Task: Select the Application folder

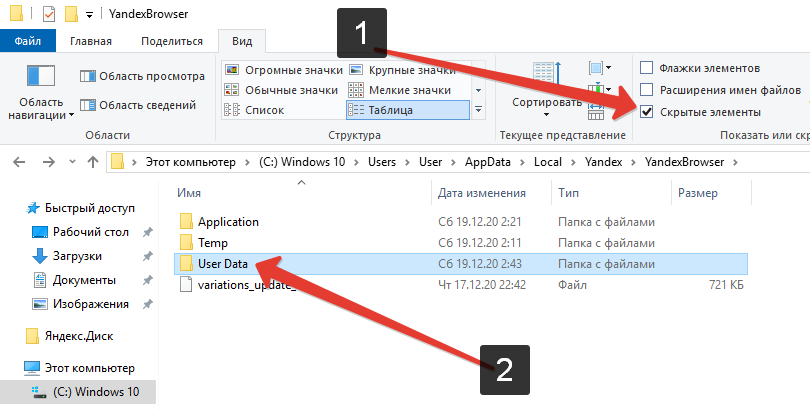Action: tap(228, 222)
